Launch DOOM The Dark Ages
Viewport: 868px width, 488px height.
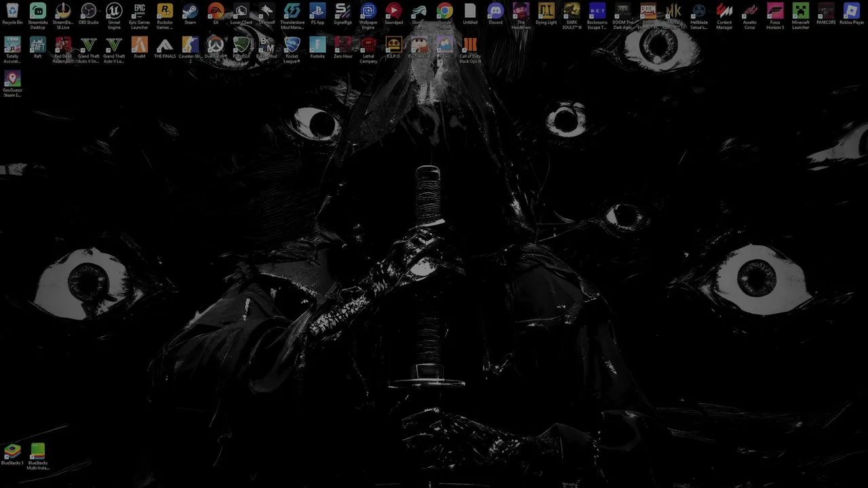623,16
